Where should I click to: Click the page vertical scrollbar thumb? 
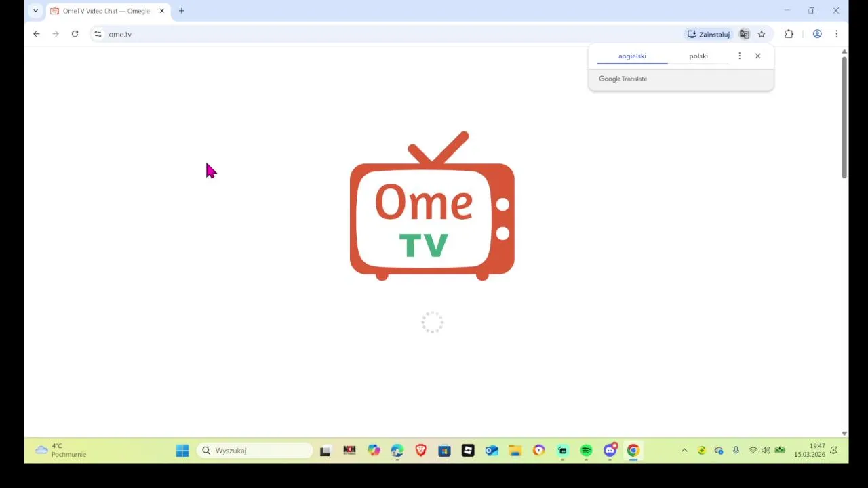tap(844, 117)
